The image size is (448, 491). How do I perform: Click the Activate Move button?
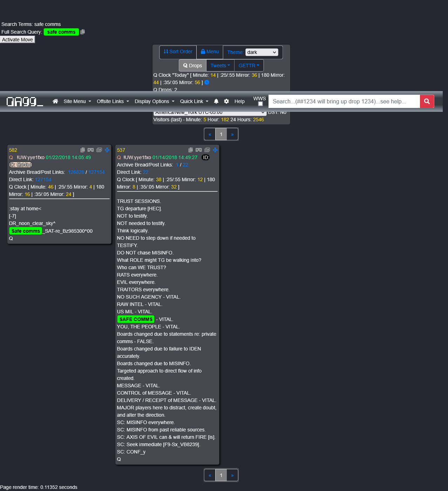[x=18, y=40]
